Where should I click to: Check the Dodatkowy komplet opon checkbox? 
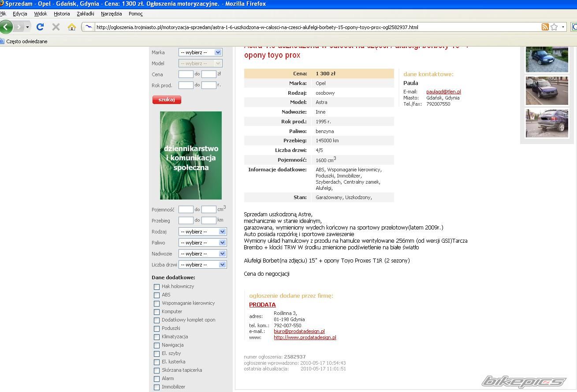[156, 320]
